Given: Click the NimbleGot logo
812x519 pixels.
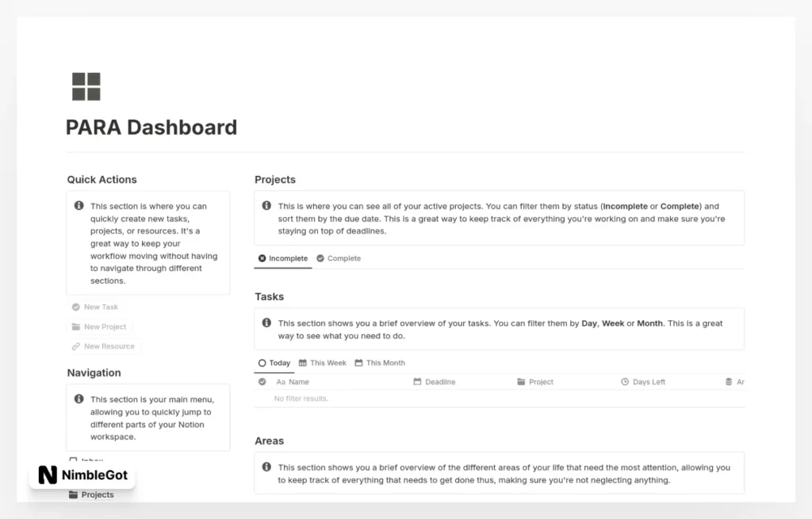Looking at the screenshot, I should [82, 475].
